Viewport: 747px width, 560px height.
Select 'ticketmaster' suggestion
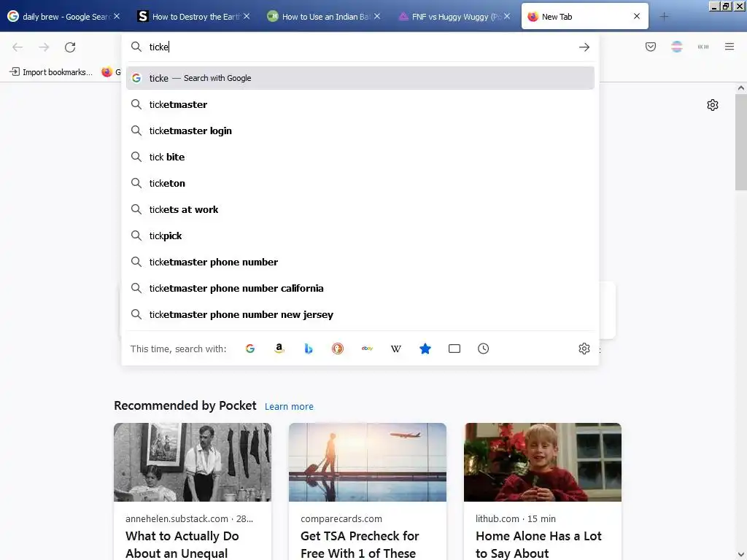[x=360, y=104]
